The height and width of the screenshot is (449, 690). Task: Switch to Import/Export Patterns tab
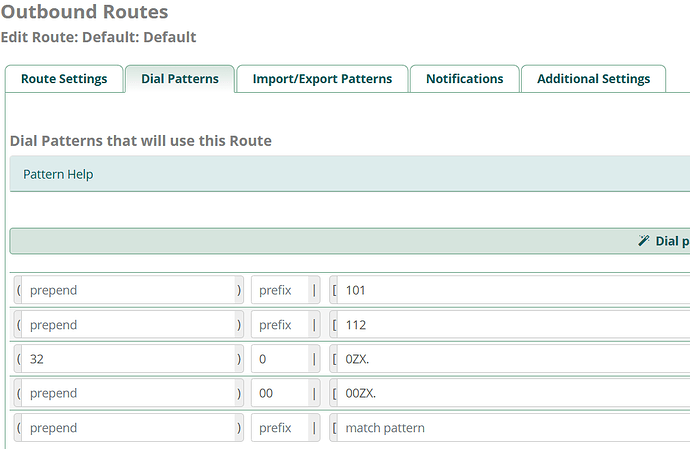click(322, 79)
